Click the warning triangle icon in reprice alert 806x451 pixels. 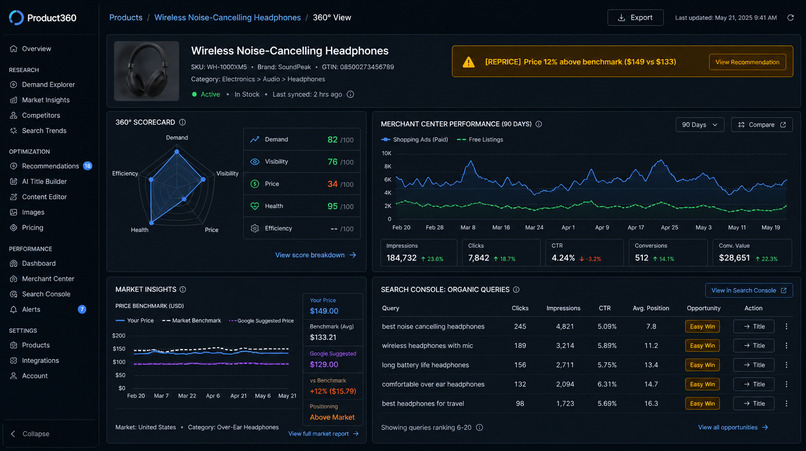(468, 62)
